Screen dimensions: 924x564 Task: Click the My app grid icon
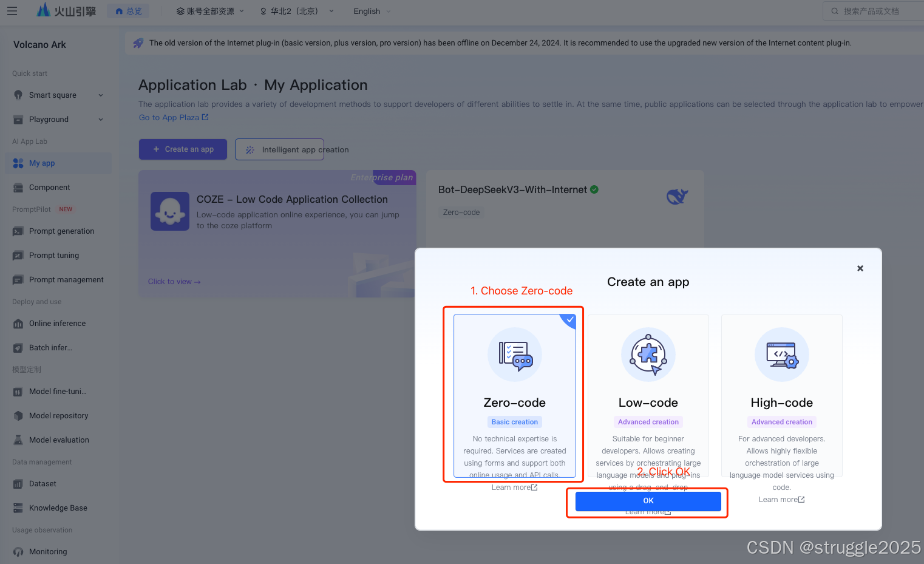(x=18, y=163)
